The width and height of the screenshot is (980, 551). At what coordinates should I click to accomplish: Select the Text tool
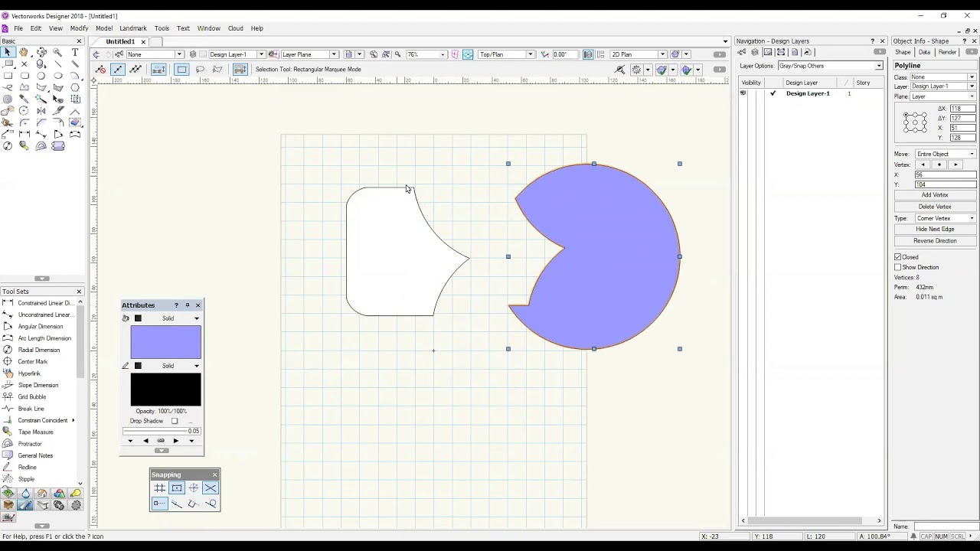(75, 52)
